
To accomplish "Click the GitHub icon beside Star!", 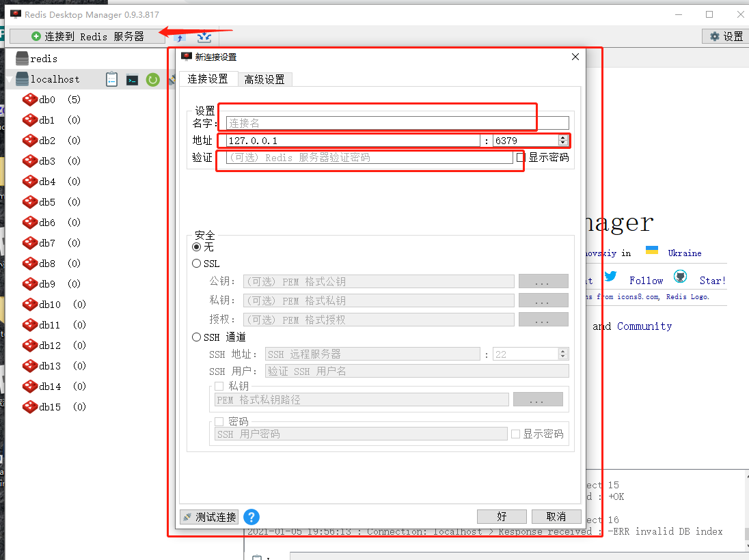I will click(x=680, y=277).
